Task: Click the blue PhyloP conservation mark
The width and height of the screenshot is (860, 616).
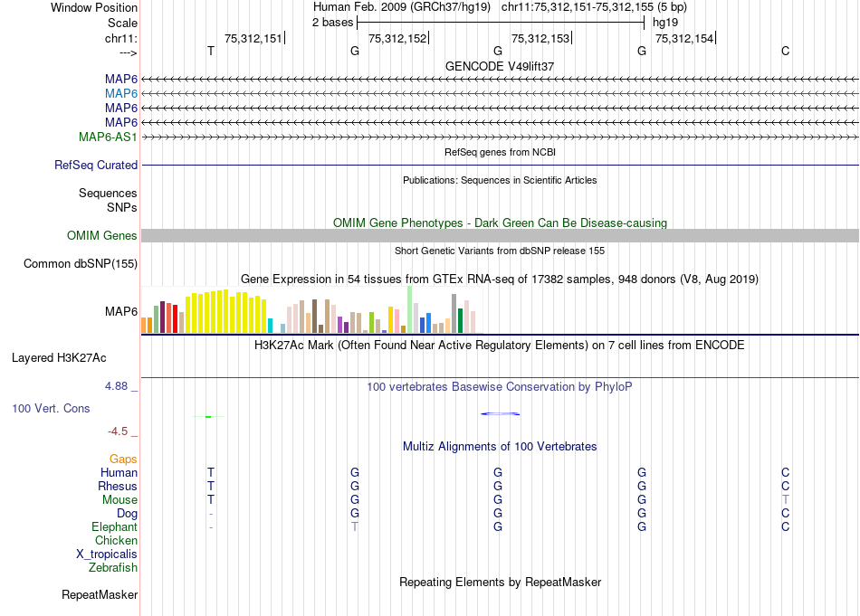Action: (x=501, y=413)
